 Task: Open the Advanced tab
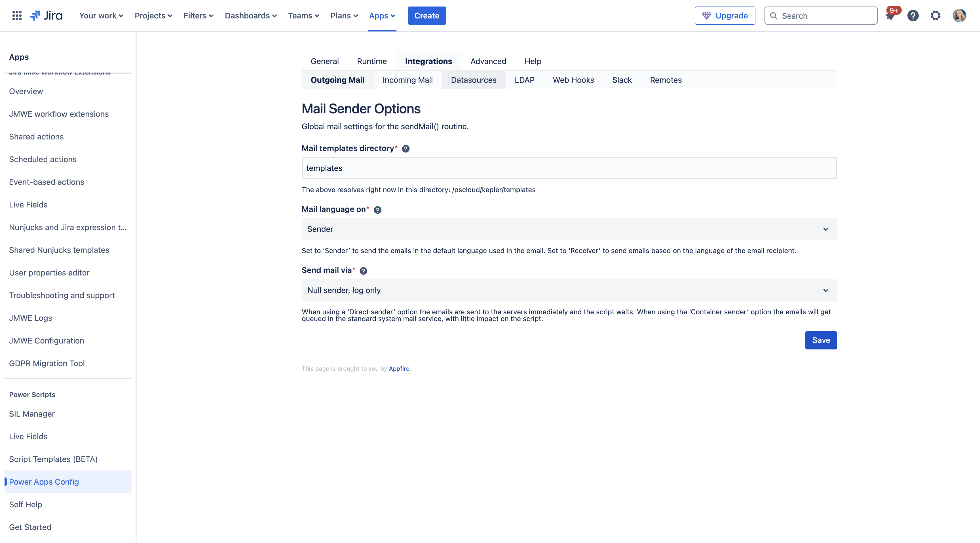pyautogui.click(x=489, y=61)
